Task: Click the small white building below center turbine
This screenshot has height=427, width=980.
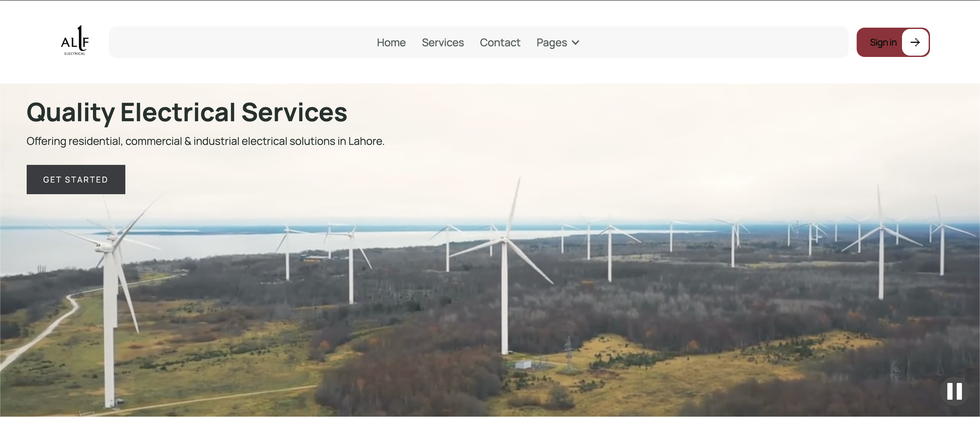Action: pyautogui.click(x=523, y=365)
